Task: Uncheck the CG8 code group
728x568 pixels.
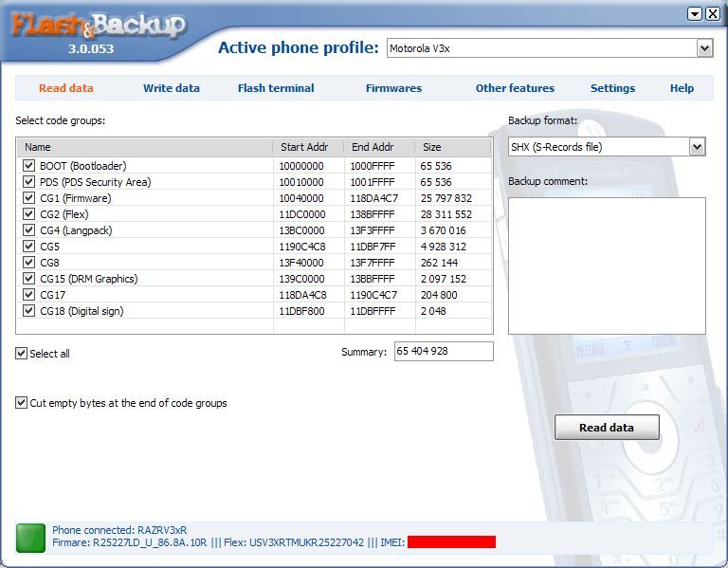Action: click(x=28, y=263)
